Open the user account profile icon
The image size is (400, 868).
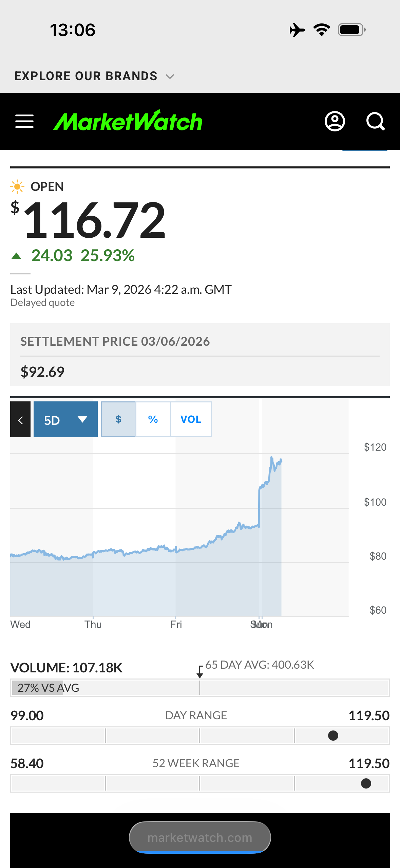coord(335,121)
